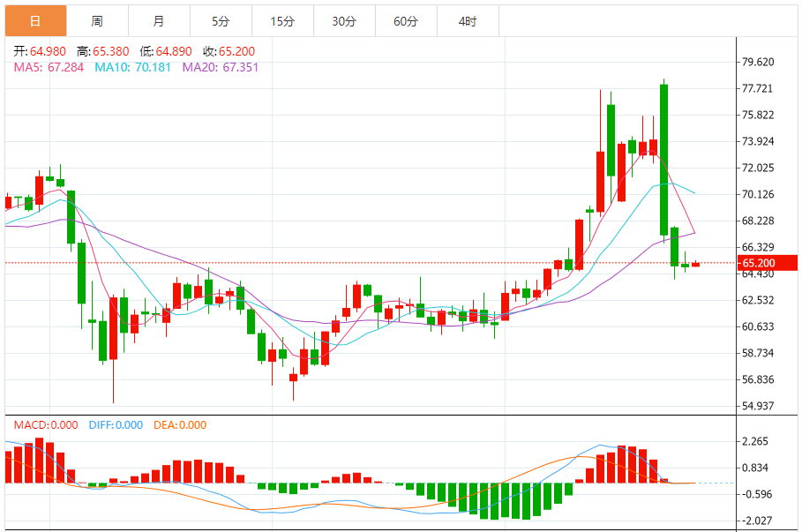Click the MA5: 67.284 indicator label
The width and height of the screenshot is (802, 532).
pyautogui.click(x=49, y=68)
